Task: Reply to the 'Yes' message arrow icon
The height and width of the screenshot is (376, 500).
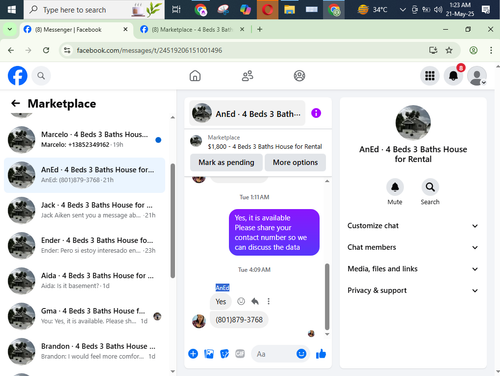Action: 255,301
